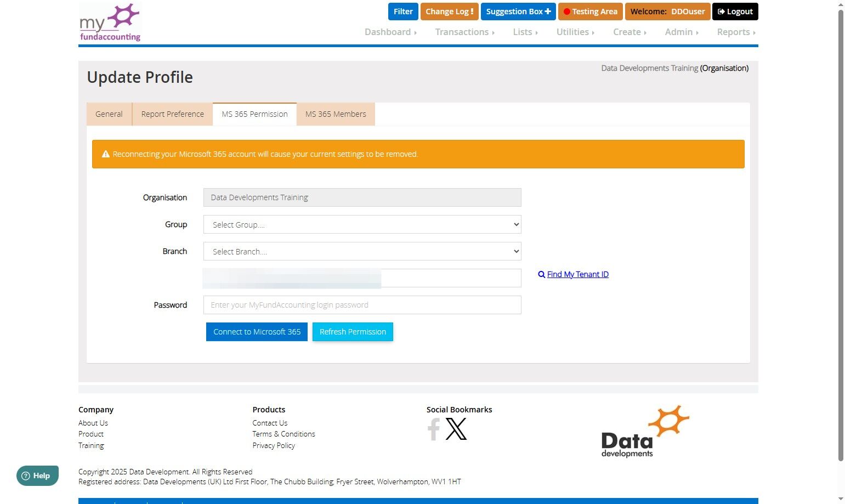This screenshot has height=504, width=845.
Task: Open the X social bookmark icon
Action: 456,429
